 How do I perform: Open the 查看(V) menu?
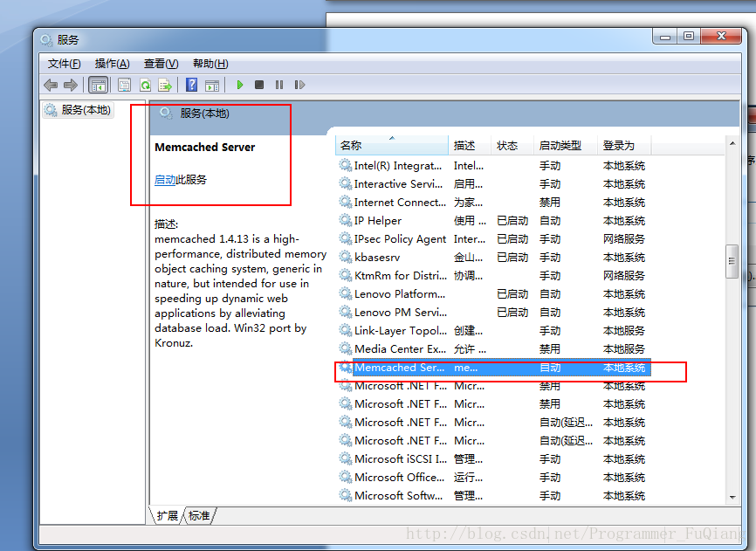[161, 64]
